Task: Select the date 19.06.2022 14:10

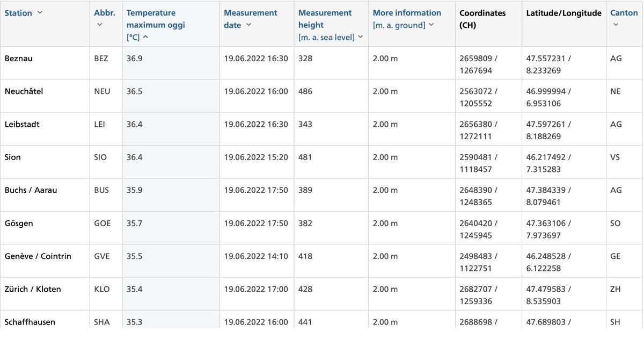Action: pyautogui.click(x=256, y=256)
